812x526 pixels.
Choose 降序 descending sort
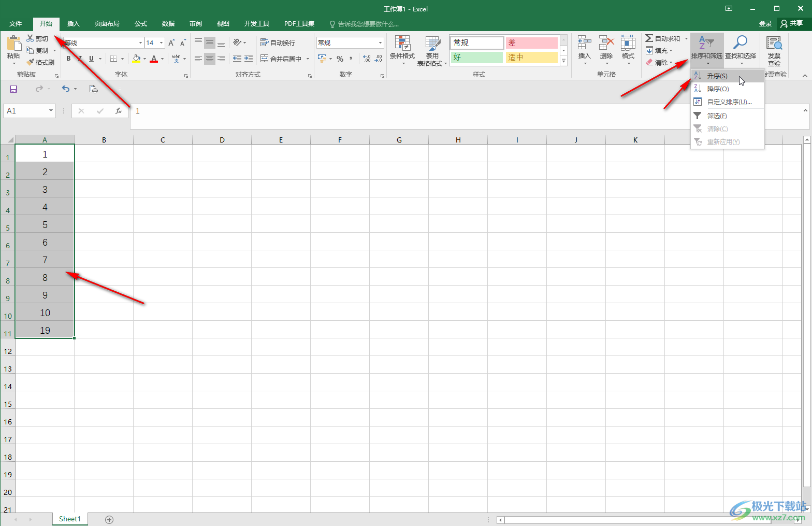click(728, 89)
